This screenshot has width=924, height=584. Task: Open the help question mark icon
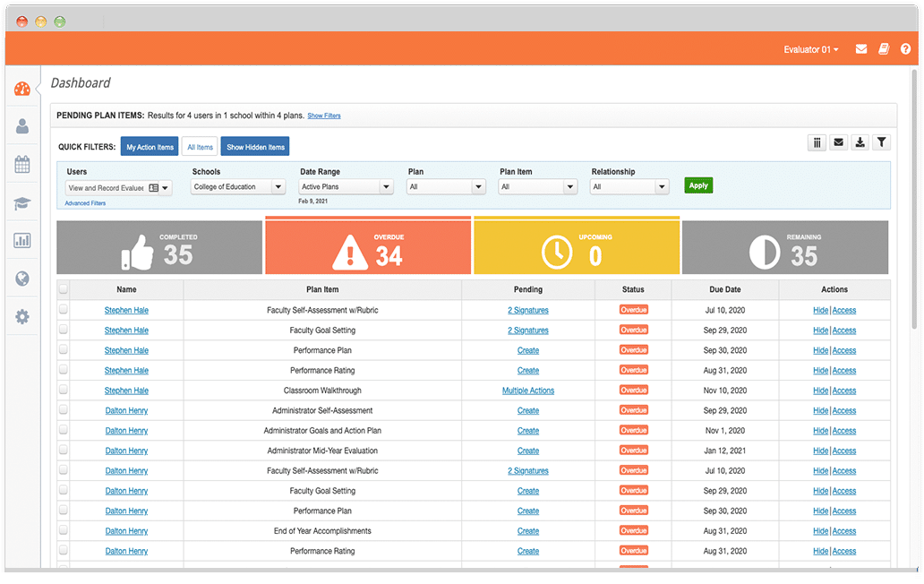905,49
